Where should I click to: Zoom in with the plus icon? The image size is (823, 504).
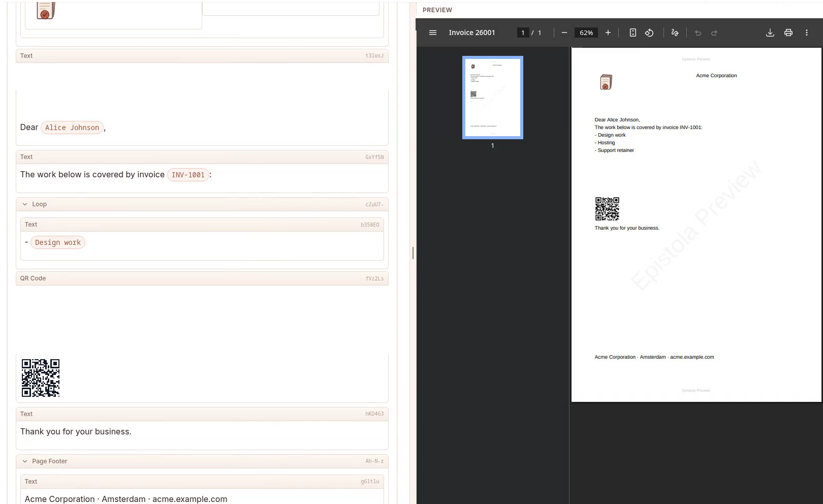point(608,33)
